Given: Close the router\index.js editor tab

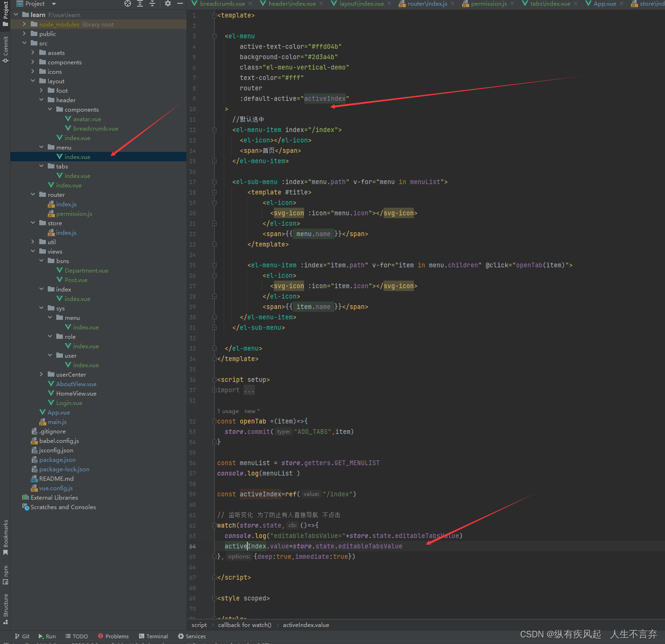Looking at the screenshot, I should [x=453, y=3].
